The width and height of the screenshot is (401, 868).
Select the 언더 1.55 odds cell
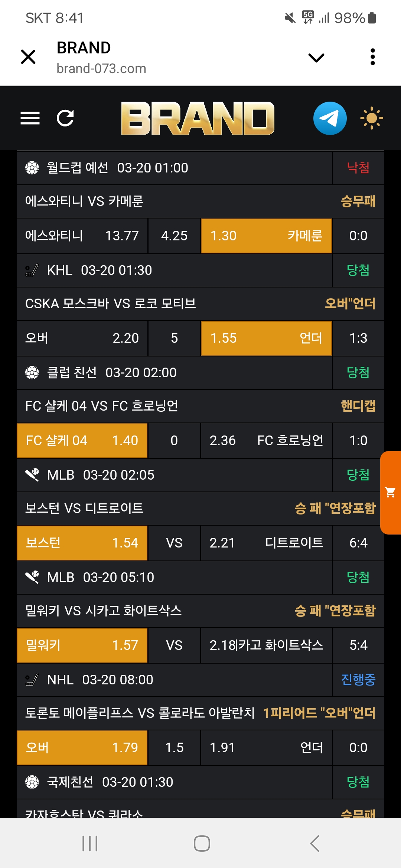tap(266, 338)
